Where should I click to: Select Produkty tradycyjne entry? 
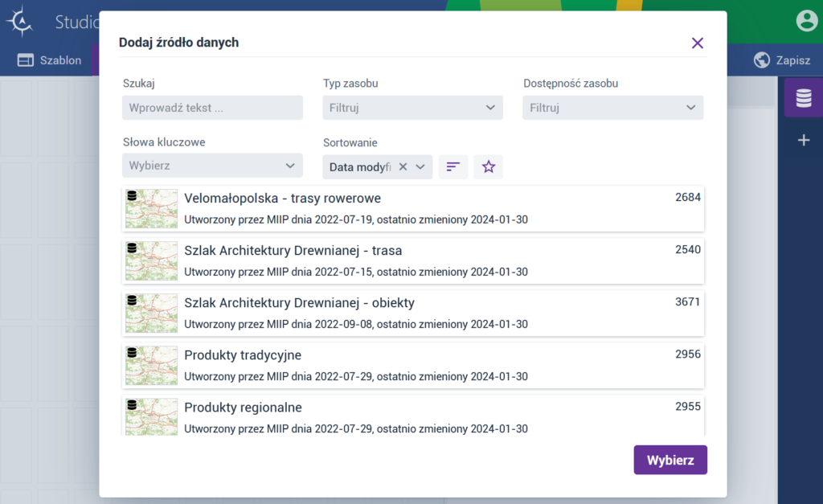(413, 366)
